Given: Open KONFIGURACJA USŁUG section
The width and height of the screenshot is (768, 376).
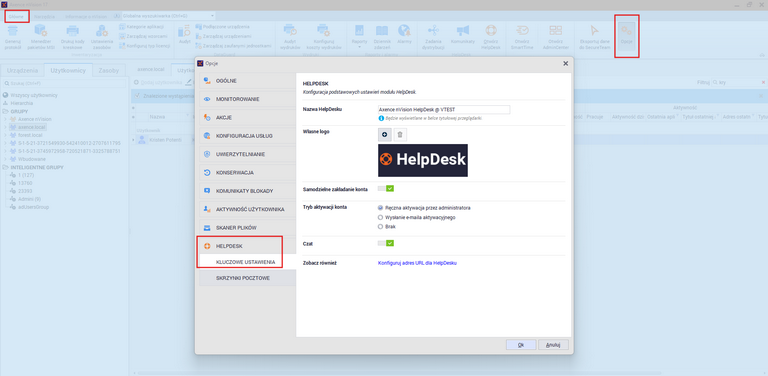Looking at the screenshot, I should (246, 136).
